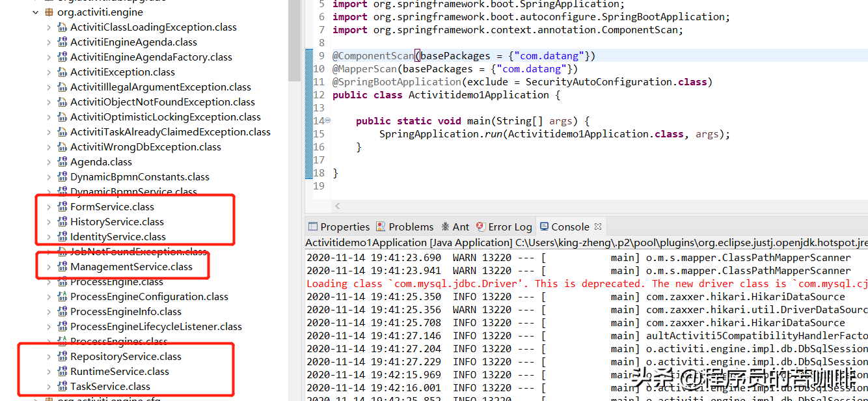Collapse the main method fold marker
This screenshot has width=868, height=401.
tap(327, 120)
